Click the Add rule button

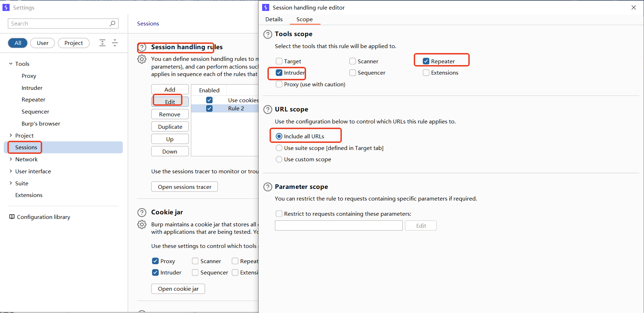tap(170, 89)
